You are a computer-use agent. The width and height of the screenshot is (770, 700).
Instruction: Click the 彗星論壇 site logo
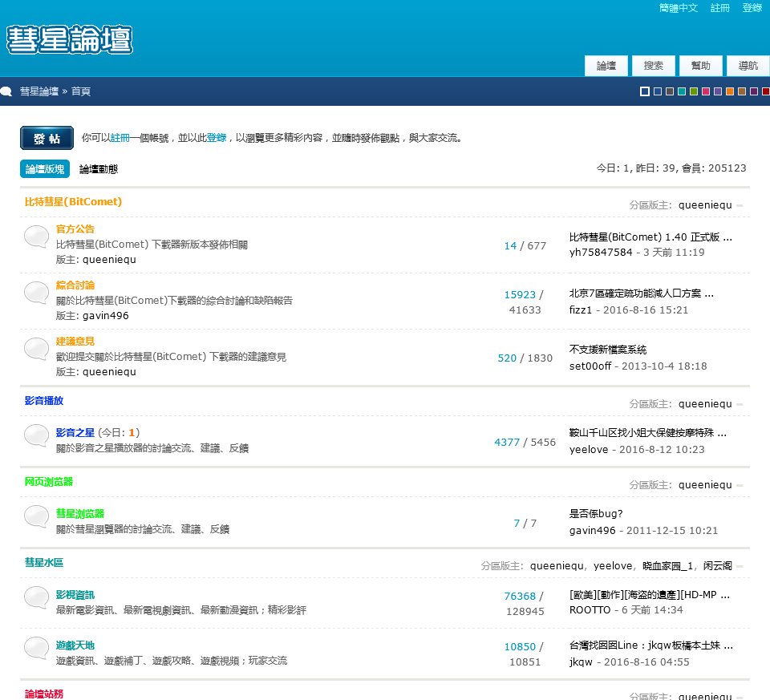(x=70, y=39)
